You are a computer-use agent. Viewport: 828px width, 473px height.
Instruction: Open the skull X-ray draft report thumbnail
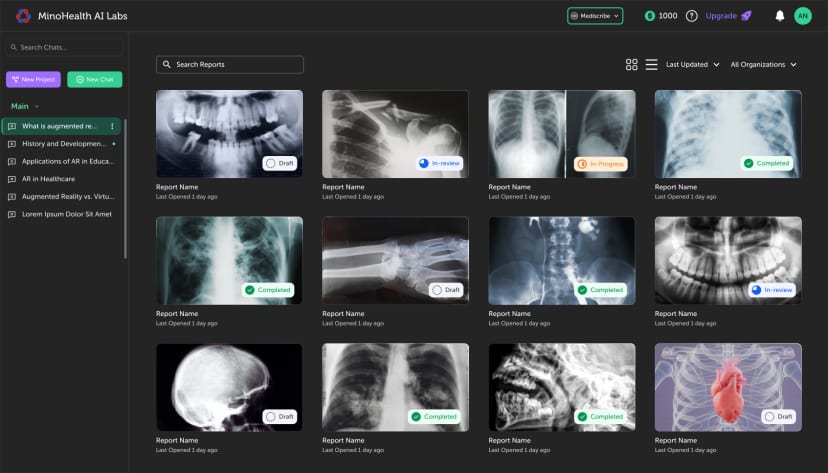(229, 387)
